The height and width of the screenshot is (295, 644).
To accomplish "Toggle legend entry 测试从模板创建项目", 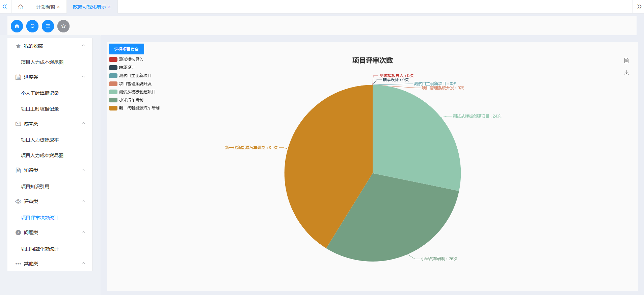I will [x=132, y=92].
